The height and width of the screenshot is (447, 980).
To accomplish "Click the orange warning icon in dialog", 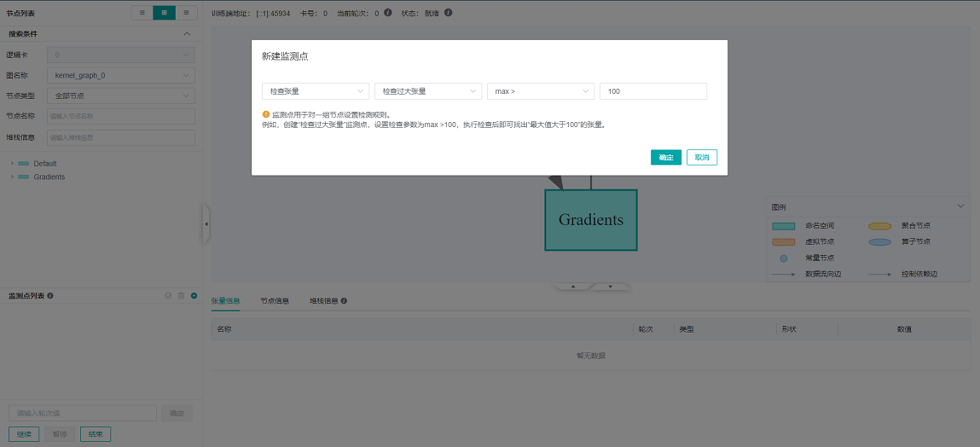I will 266,114.
